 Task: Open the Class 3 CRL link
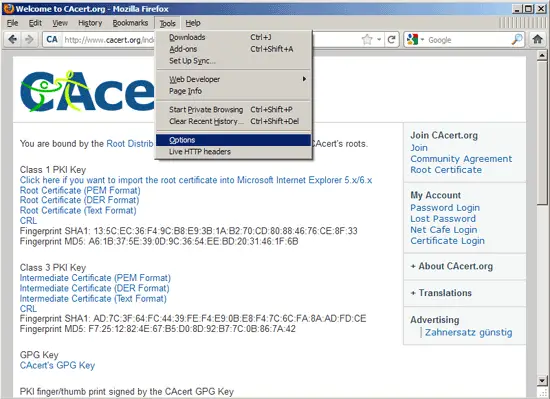28,309
